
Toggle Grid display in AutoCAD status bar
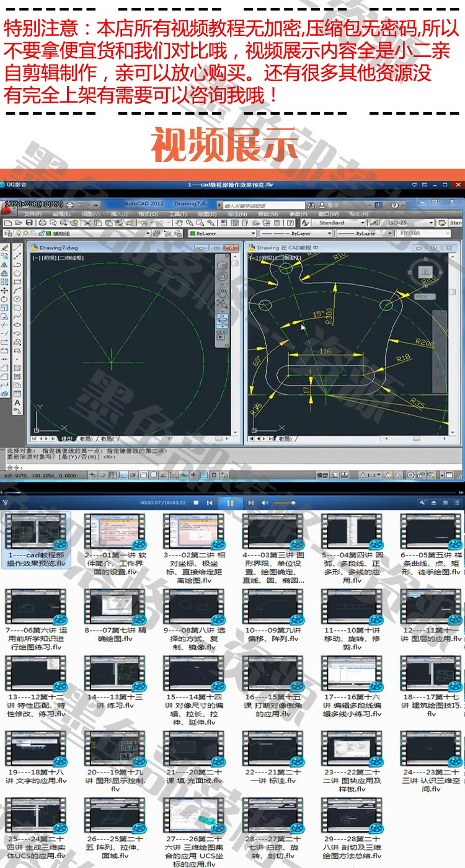(113, 475)
